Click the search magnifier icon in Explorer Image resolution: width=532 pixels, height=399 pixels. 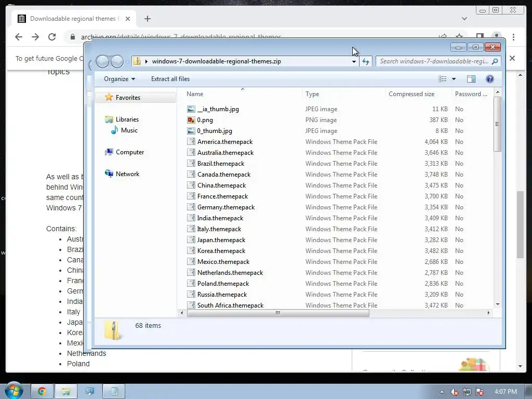(495, 61)
